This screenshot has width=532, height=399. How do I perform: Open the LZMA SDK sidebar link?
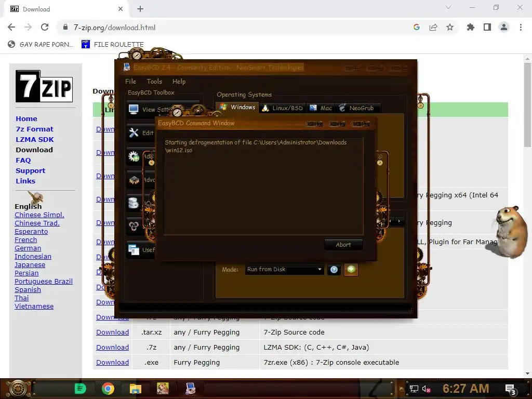35,139
